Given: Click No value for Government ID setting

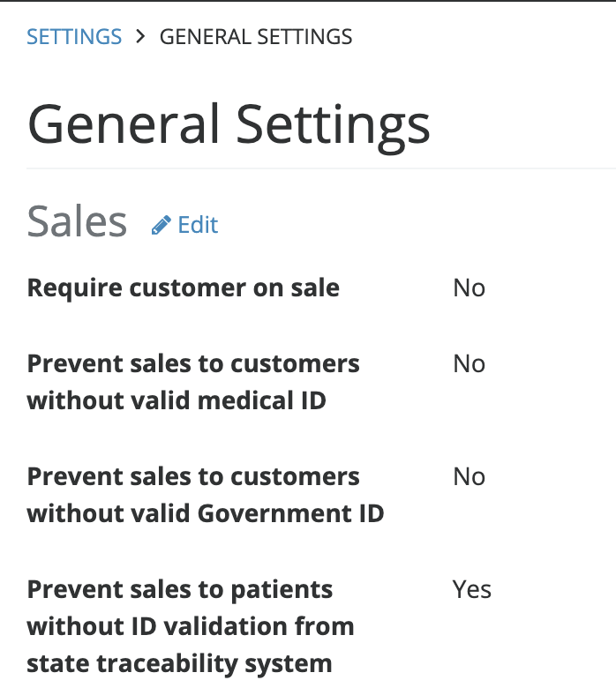Looking at the screenshot, I should point(469,476).
